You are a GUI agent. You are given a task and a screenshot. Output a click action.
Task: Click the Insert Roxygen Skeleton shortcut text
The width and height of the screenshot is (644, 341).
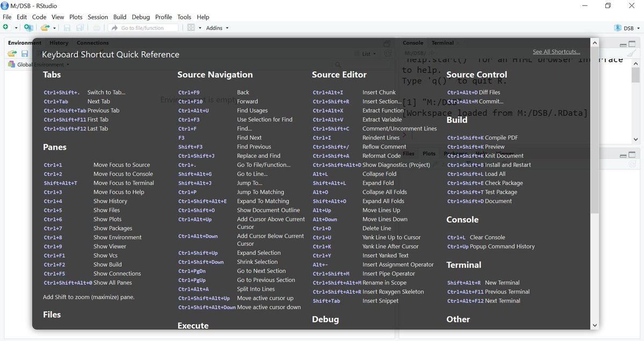[x=393, y=292]
